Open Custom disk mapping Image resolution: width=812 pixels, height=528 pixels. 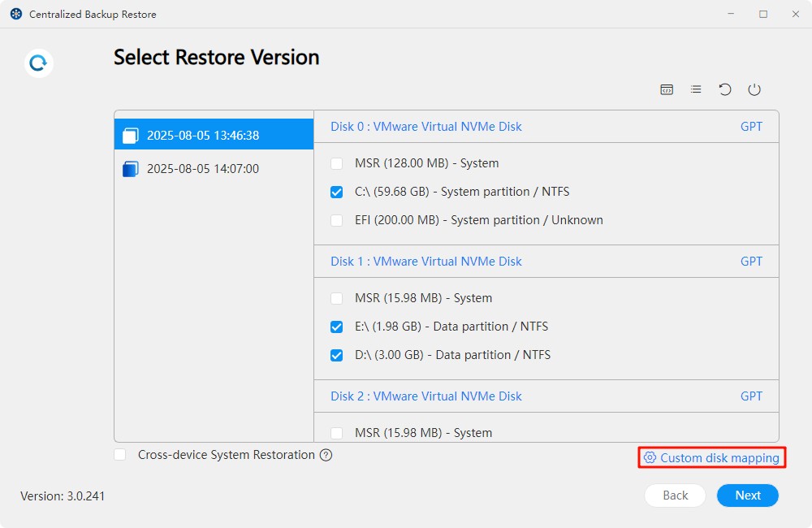point(718,457)
